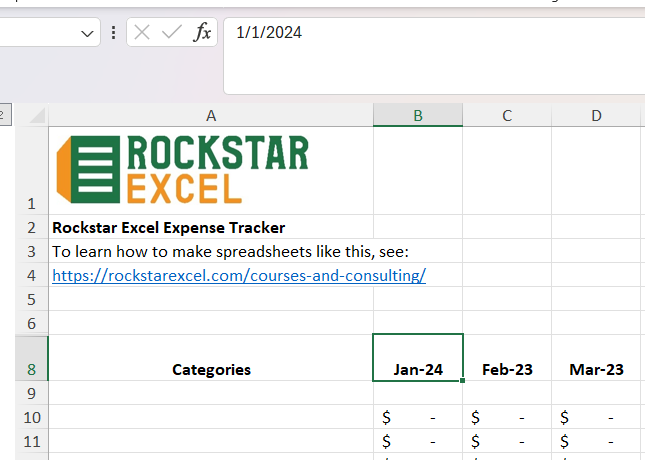
Task: Click the Enter checkmark icon in formula bar
Action: [172, 33]
